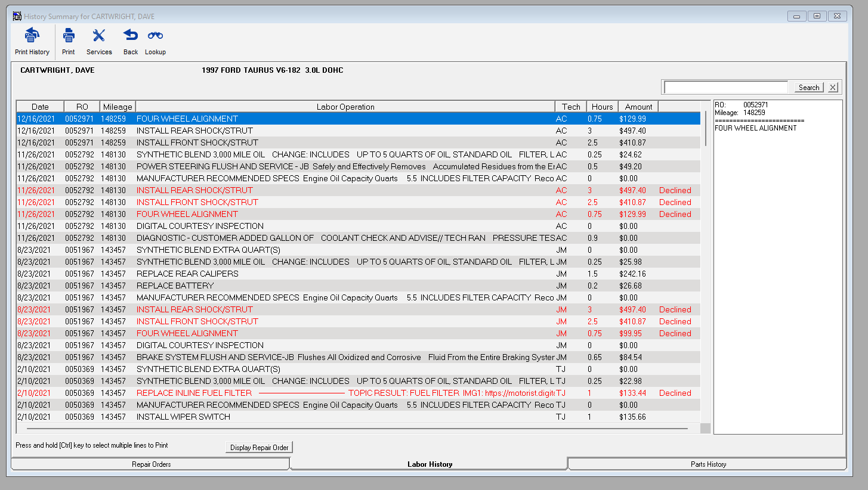The height and width of the screenshot is (490, 868).
Task: Select SYNTHETIC BLEND EXTRA QUART(S) row dated 2/10/2021
Action: 358,369
